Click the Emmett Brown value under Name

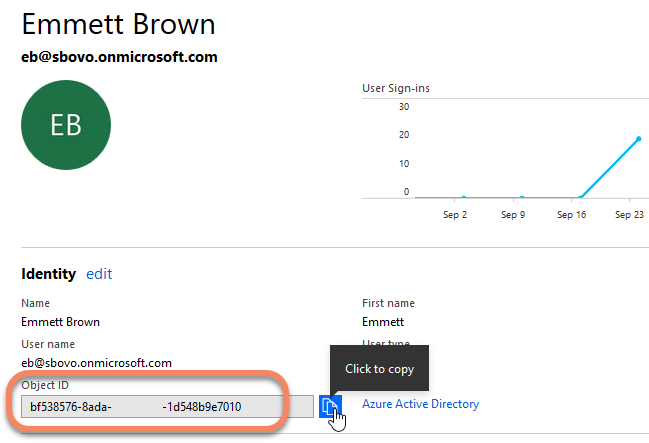coord(60,322)
